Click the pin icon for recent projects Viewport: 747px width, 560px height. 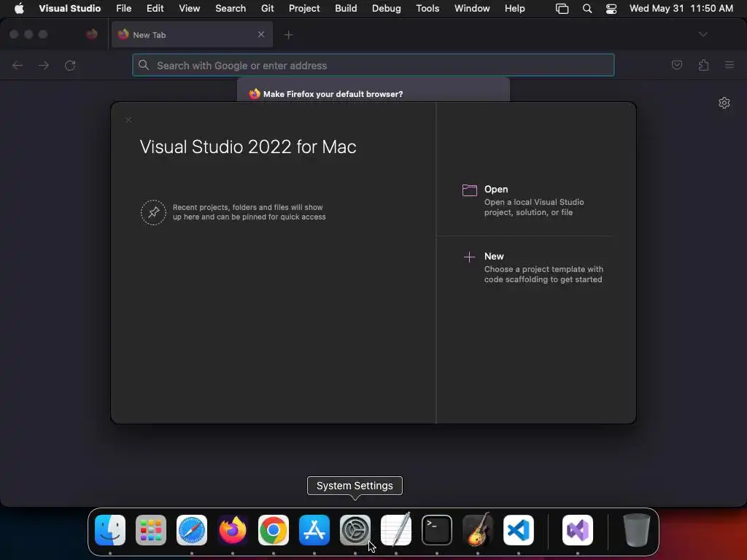(x=153, y=212)
